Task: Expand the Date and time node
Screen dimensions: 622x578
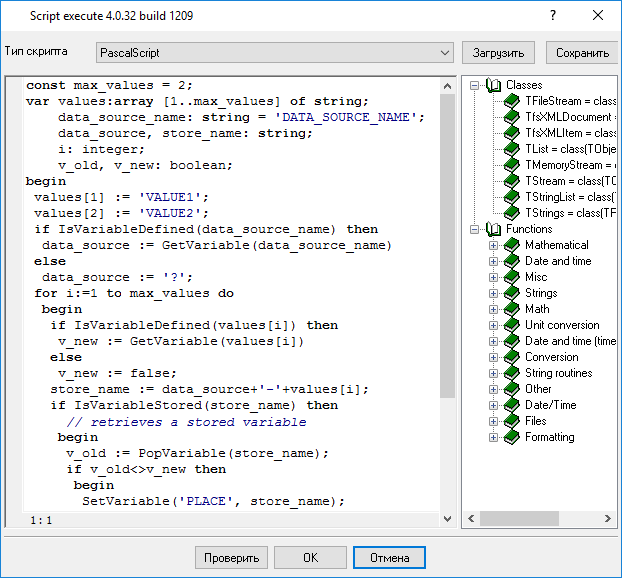Action: [493, 261]
